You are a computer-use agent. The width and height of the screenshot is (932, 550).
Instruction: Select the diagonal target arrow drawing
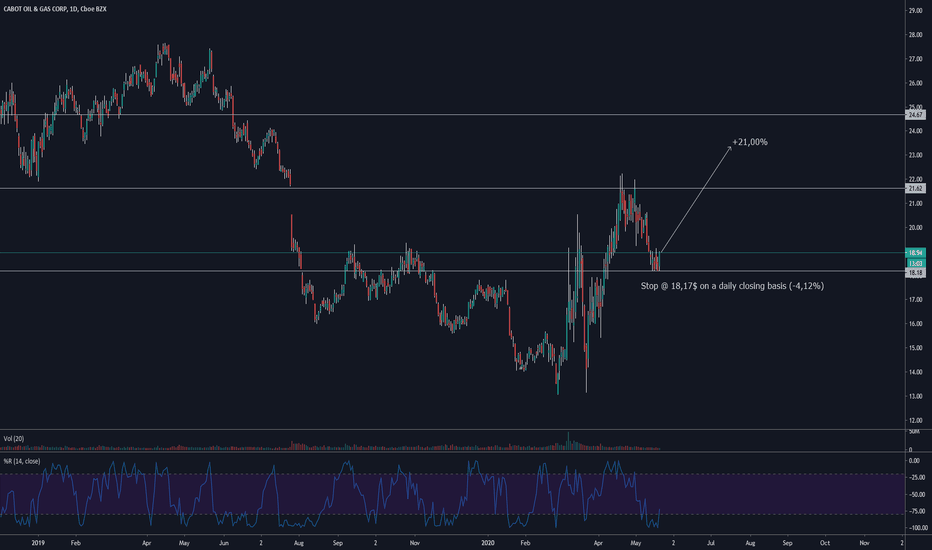click(x=695, y=199)
